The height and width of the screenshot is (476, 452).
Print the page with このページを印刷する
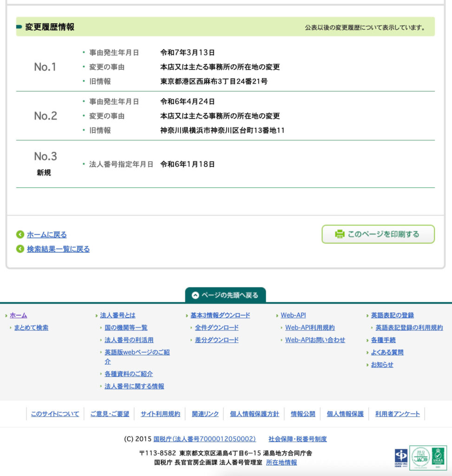[x=378, y=234]
